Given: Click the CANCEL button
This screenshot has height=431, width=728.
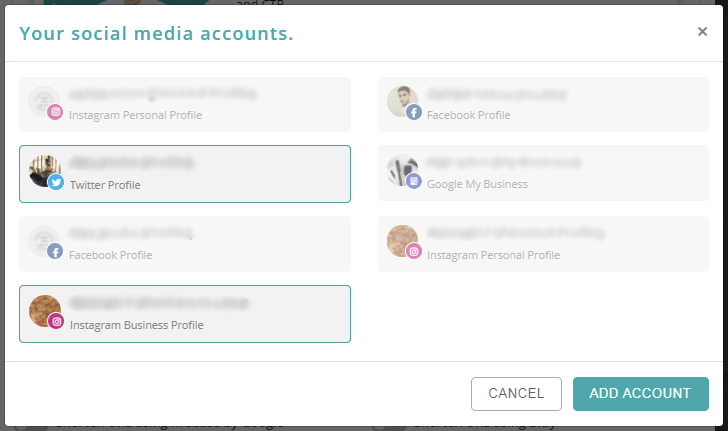Looking at the screenshot, I should (x=516, y=394).
